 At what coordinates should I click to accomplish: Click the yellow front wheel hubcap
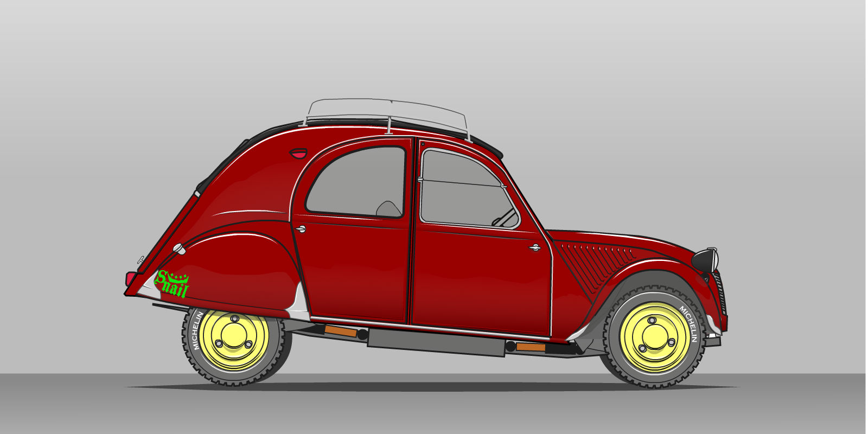pyautogui.click(x=655, y=337)
